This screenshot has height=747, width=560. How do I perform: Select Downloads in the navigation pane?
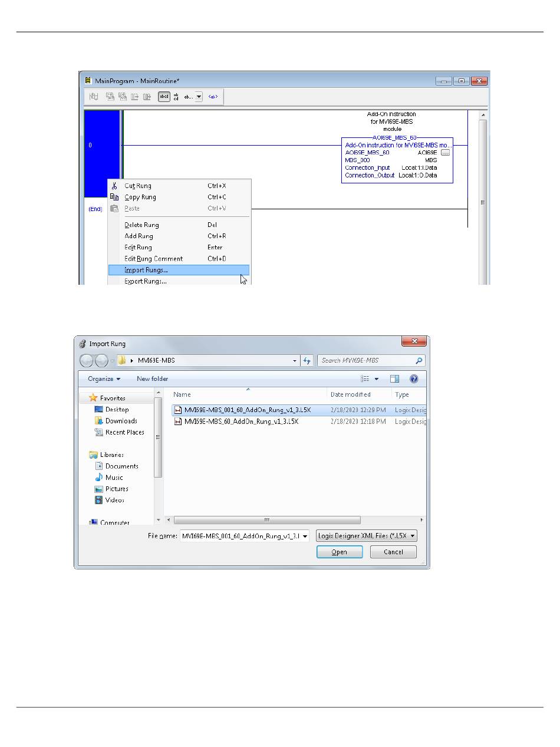click(121, 420)
